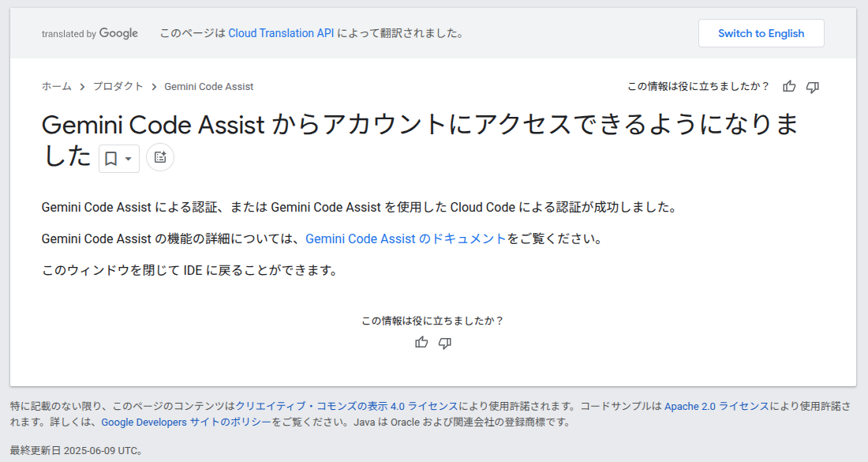Bookmark this page with the bookmark icon
The width and height of the screenshot is (868, 462).
(113, 157)
